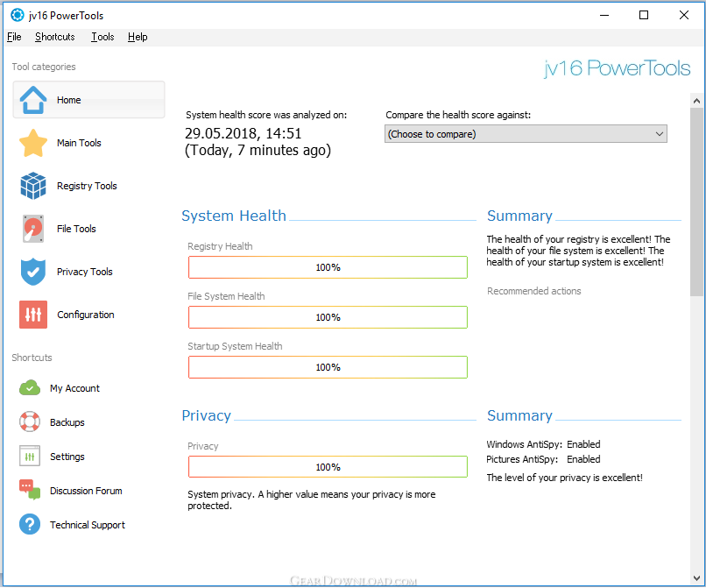The image size is (706, 588).
Task: Minimize the jv16 PowerTools window
Action: (604, 15)
